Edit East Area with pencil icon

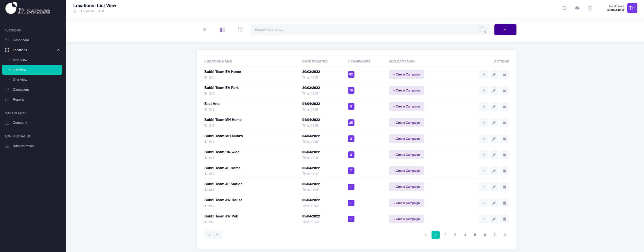[x=494, y=106]
